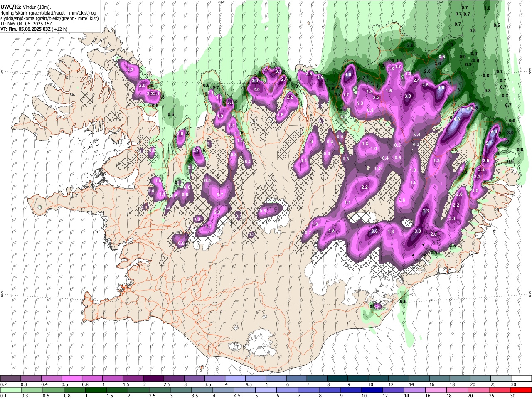Click the '3.9' snowfall value on the map
The image size is (532, 399).
pyautogui.click(x=255, y=81)
